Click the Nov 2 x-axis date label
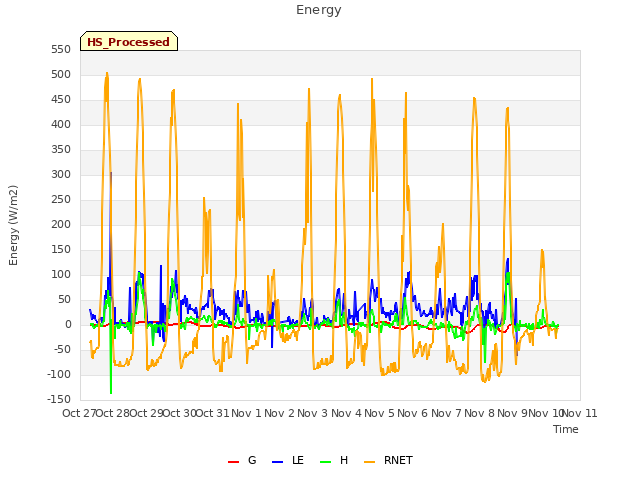 280,413
